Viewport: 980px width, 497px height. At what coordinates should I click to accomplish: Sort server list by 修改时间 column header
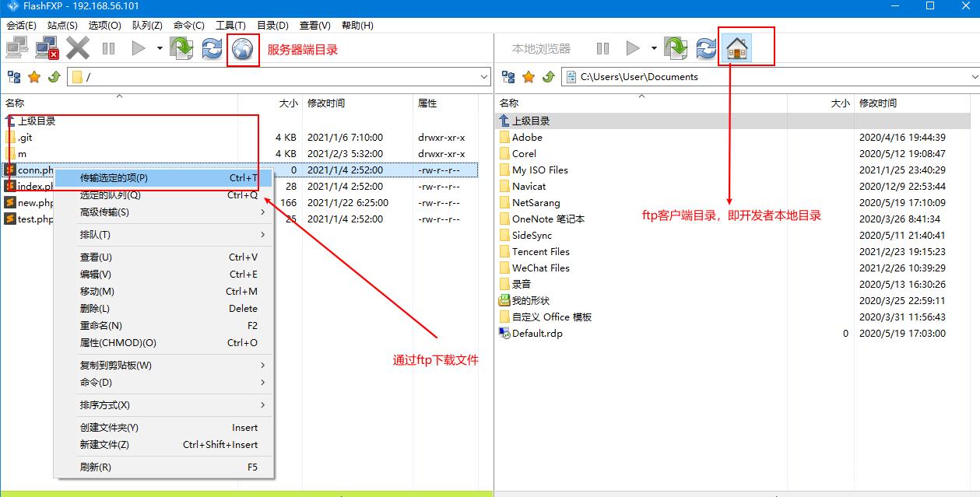(x=358, y=103)
